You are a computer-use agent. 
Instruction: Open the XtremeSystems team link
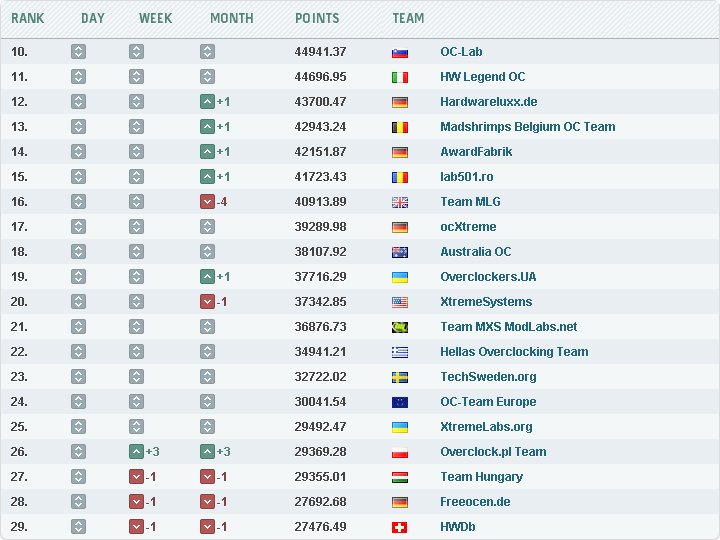click(x=486, y=302)
